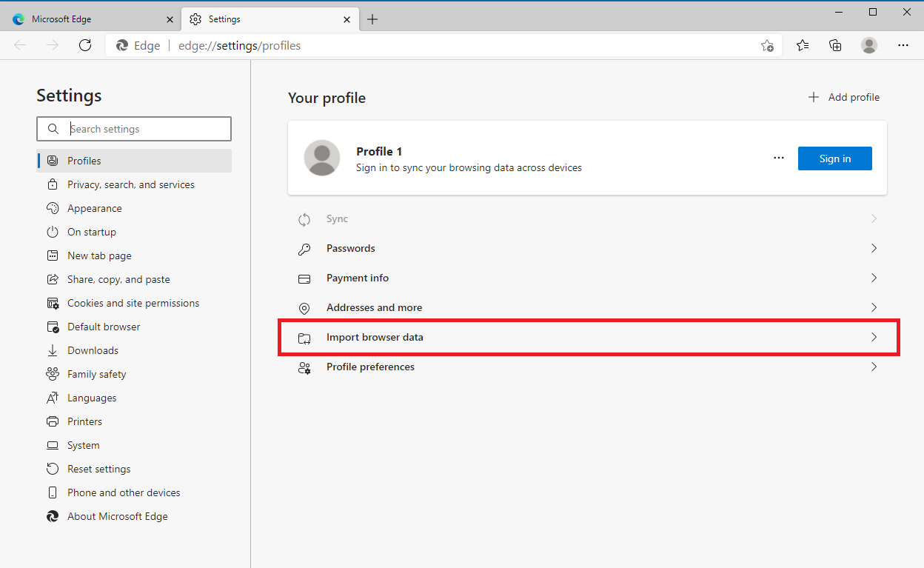Click the Search settings input field
The width and height of the screenshot is (924, 568).
point(134,129)
